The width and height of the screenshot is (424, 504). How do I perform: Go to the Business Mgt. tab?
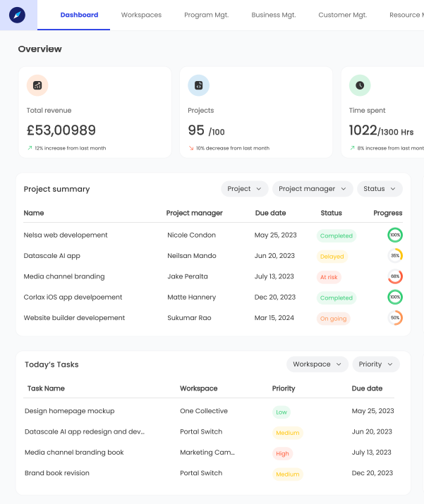pos(274,15)
